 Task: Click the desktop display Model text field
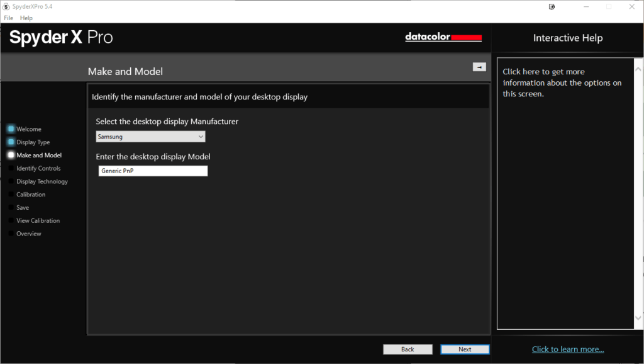tap(153, 171)
